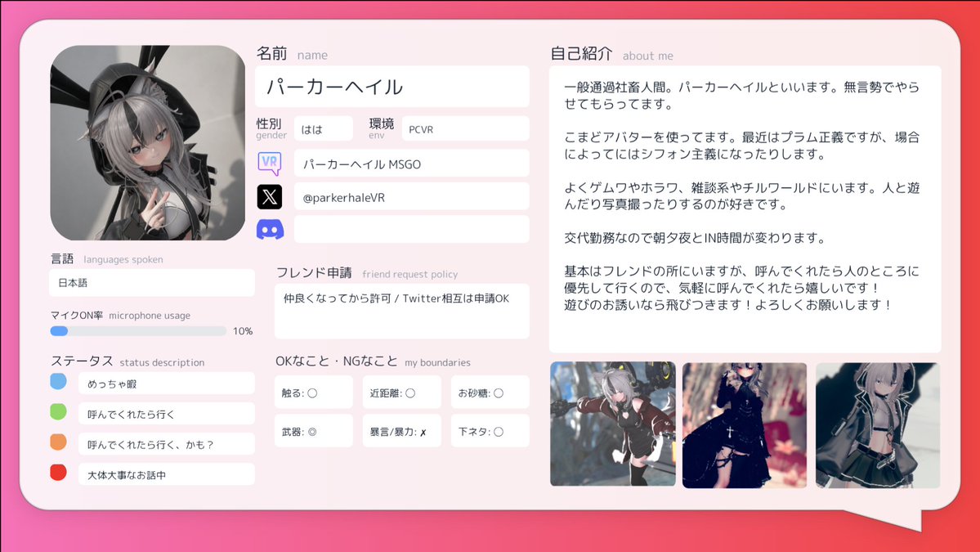Viewport: 980px width, 552px height.
Task: Click the line 交代勤務なので朝夕夜とIN時間が変わります
Action: [695, 237]
